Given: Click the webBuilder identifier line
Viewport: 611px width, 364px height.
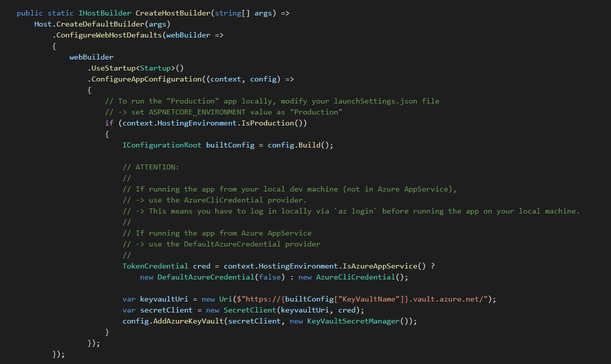Looking at the screenshot, I should click(92, 57).
